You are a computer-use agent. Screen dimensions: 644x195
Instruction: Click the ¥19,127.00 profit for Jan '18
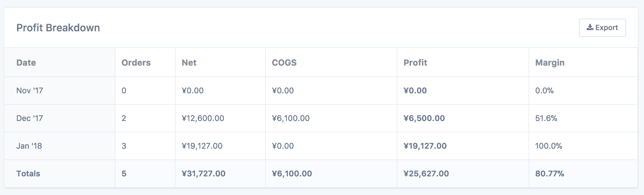point(425,146)
